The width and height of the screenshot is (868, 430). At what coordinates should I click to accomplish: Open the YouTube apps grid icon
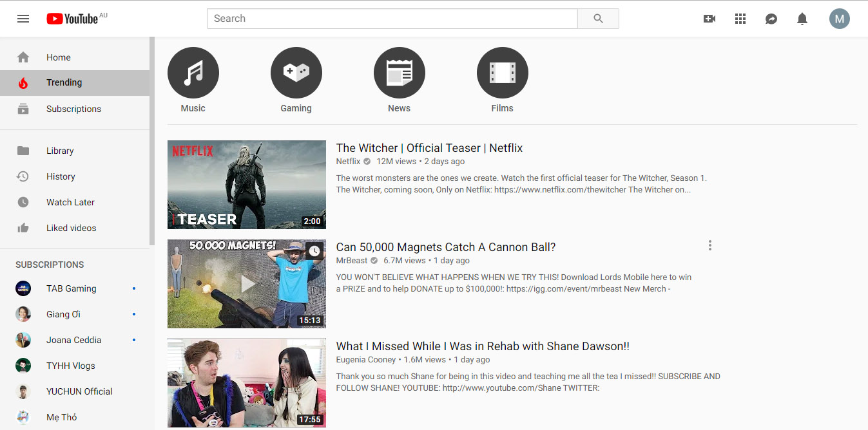(740, 19)
